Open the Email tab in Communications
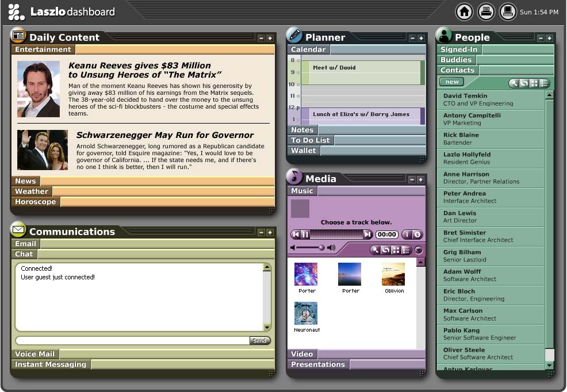Viewport: 567px width, 392px height. [25, 244]
